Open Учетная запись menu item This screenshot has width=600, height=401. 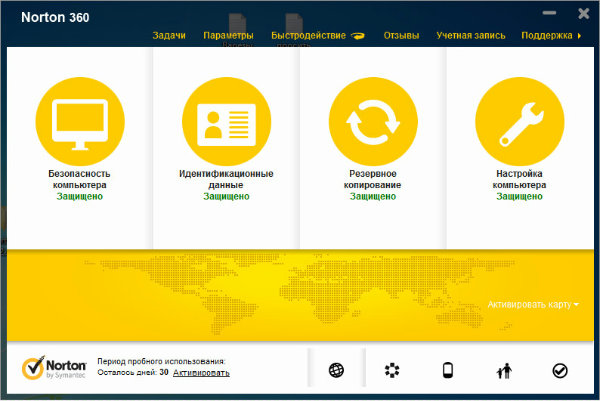pyautogui.click(x=470, y=36)
